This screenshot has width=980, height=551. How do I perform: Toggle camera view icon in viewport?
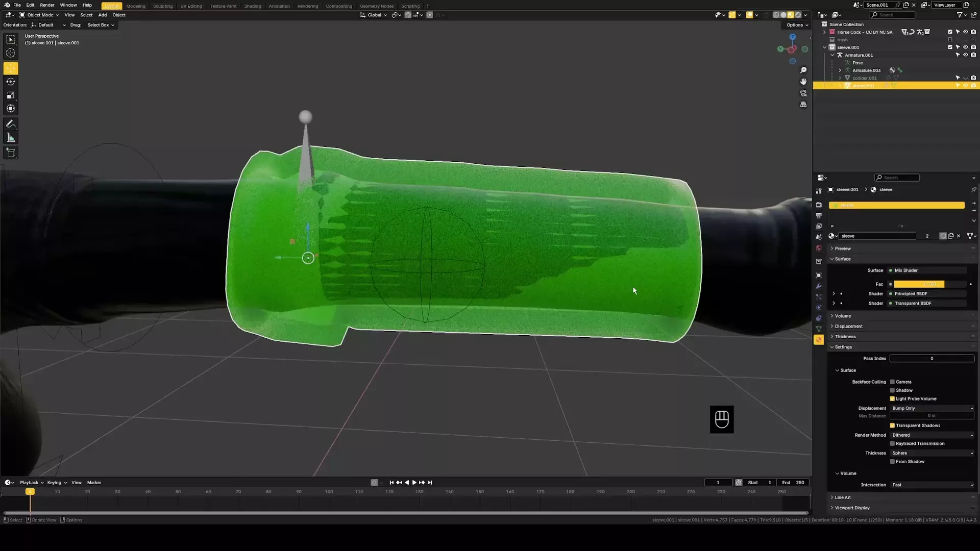click(x=803, y=93)
